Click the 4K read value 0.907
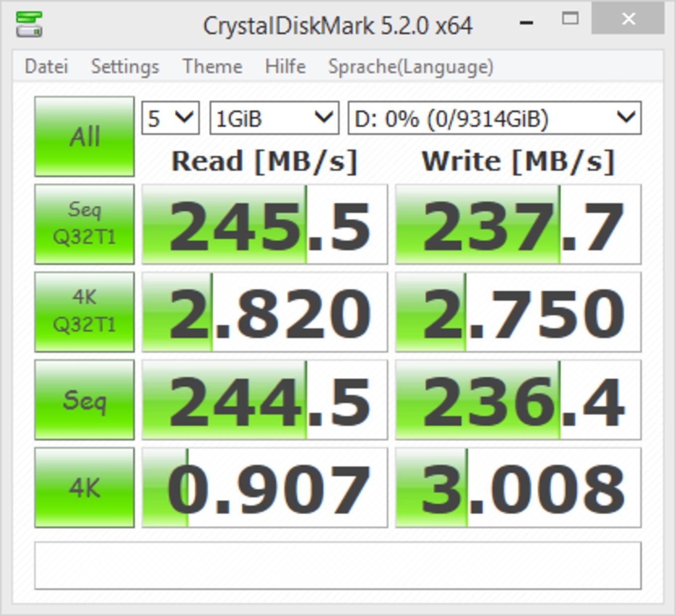 click(x=264, y=488)
